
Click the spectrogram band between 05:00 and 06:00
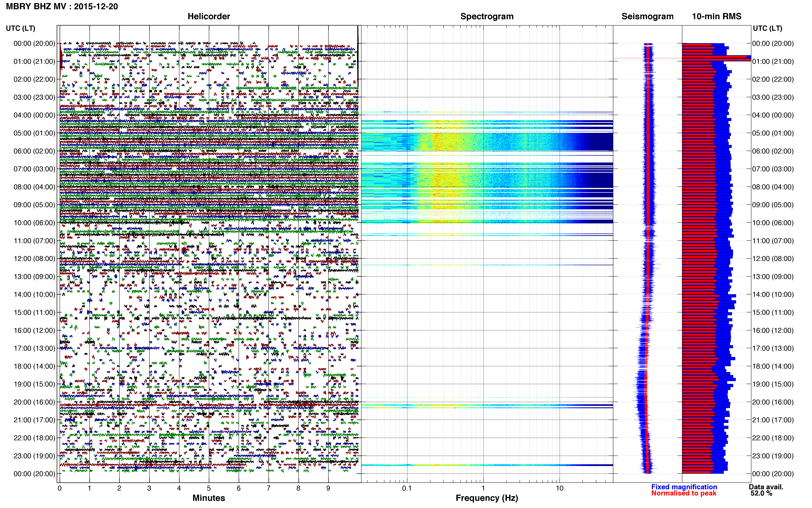click(x=487, y=142)
